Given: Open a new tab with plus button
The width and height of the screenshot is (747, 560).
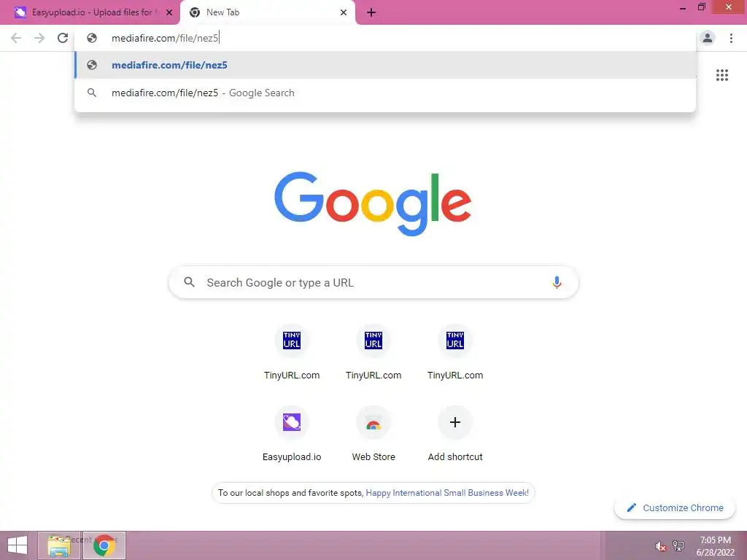Looking at the screenshot, I should coord(371,13).
